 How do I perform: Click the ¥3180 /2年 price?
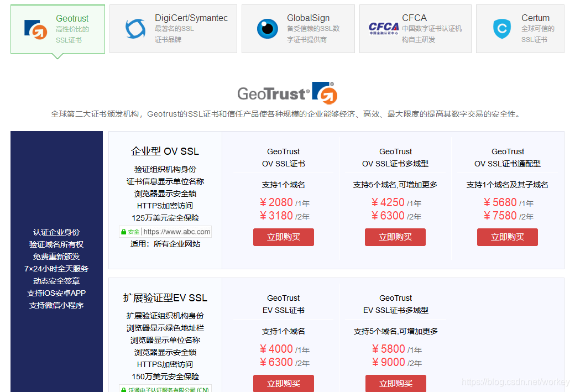284,216
